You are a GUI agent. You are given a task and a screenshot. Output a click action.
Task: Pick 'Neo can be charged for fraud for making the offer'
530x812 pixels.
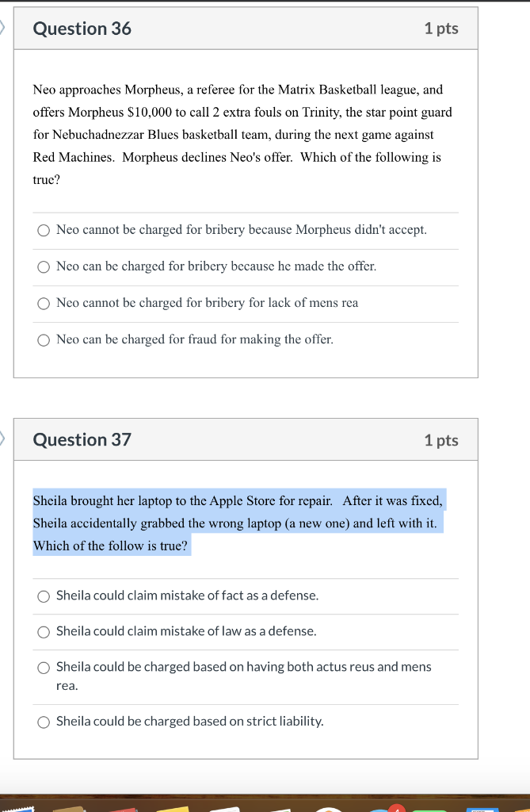(x=44, y=339)
